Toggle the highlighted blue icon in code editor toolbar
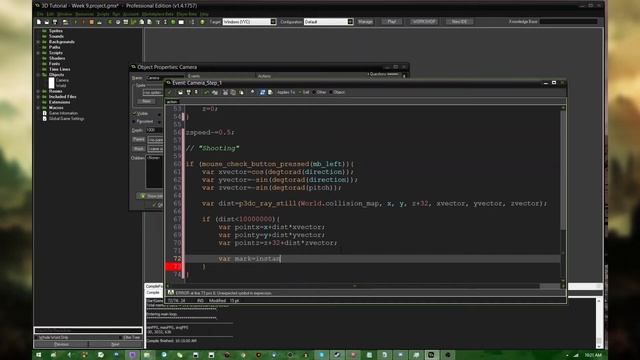Image resolution: width=640 pixels, height=360 pixels. click(x=262, y=92)
